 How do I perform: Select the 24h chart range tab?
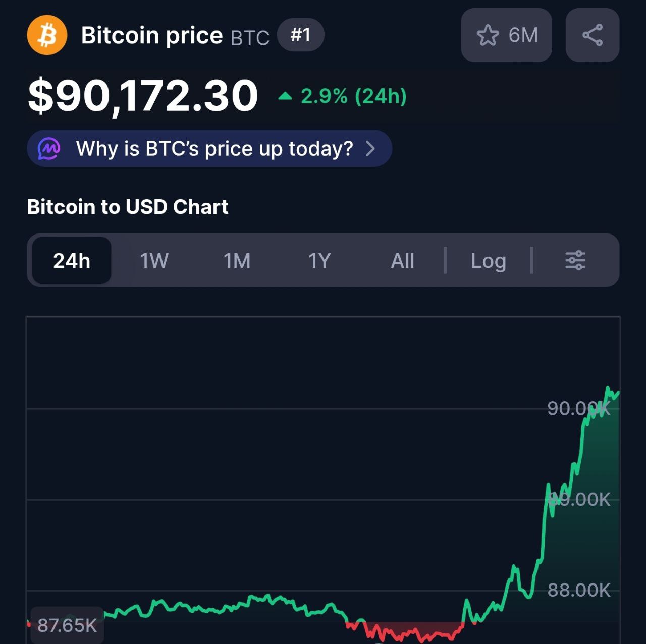pos(72,261)
